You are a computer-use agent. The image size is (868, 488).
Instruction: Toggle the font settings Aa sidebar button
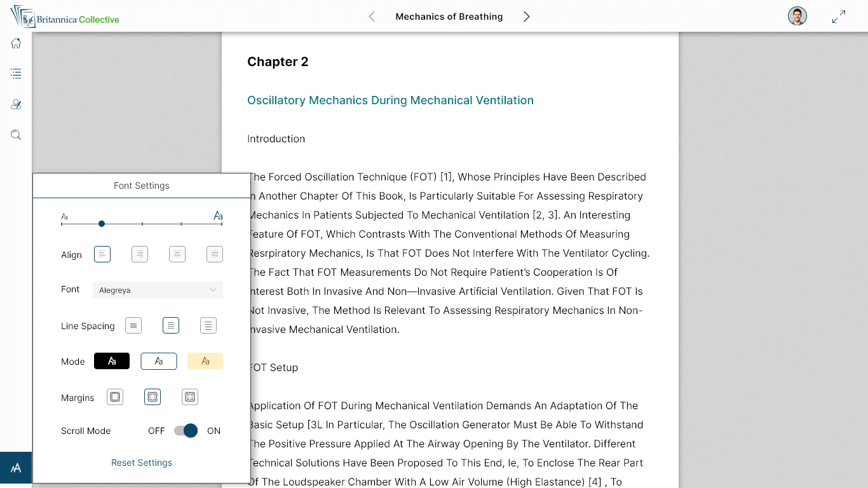coord(16,468)
